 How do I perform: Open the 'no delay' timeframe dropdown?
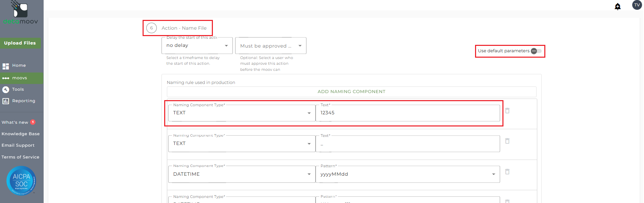197,46
